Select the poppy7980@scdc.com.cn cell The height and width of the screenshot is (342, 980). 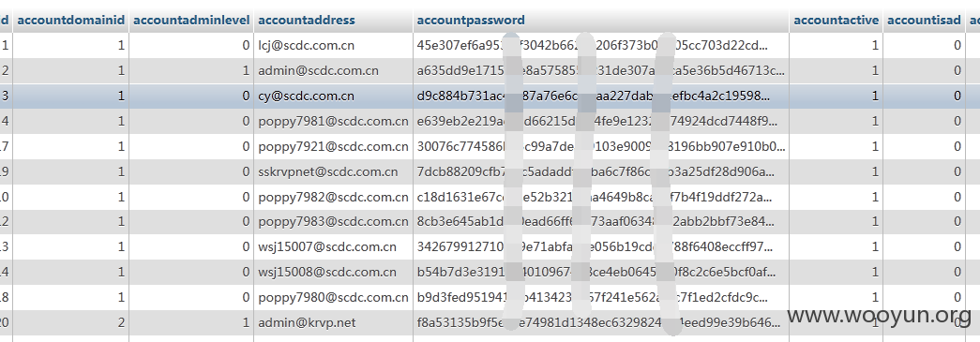pos(333,297)
